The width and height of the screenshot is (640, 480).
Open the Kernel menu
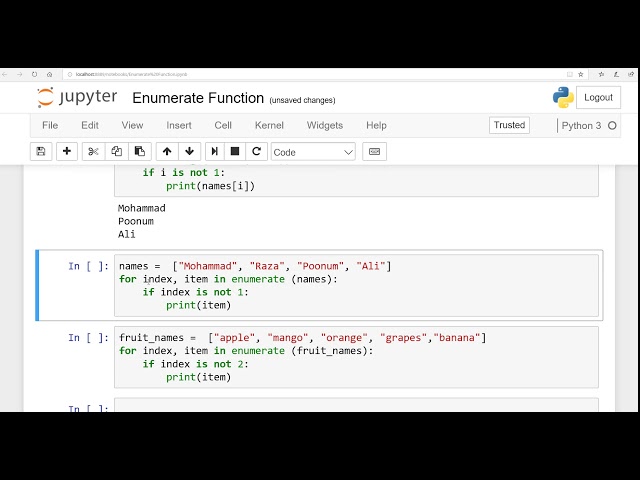(x=269, y=125)
